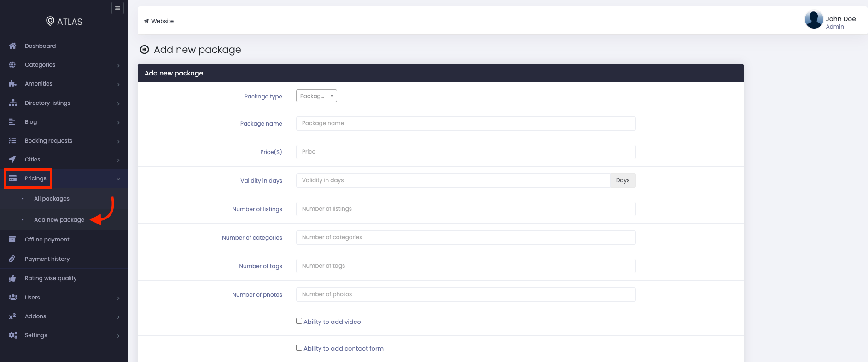Focus the Number of tags field

466,266
